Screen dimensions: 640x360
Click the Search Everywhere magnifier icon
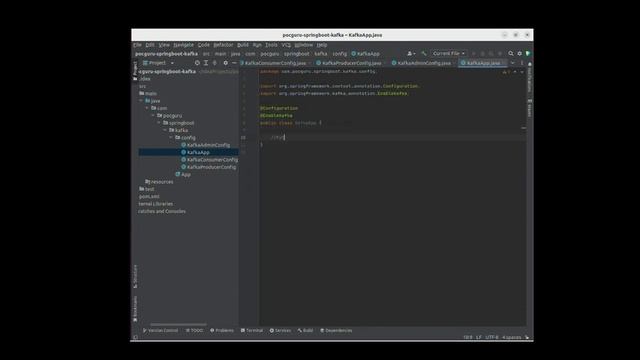pos(511,53)
